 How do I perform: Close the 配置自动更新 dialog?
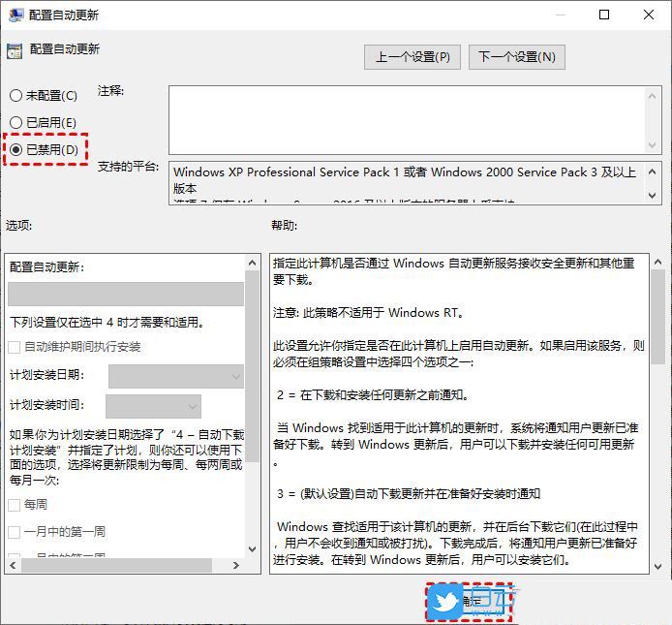[x=649, y=15]
